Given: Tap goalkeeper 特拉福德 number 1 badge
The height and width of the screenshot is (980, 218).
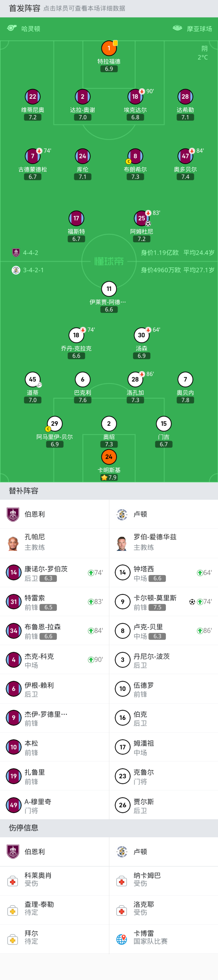Looking at the screenshot, I should 109,48.
